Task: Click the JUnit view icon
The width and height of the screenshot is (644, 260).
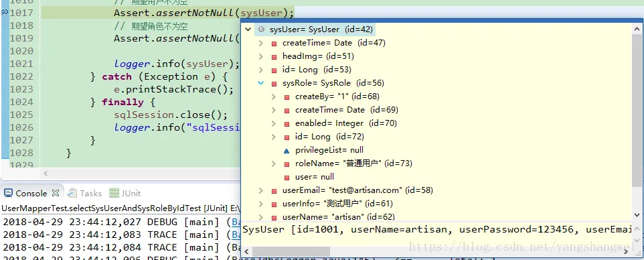Action: click(114, 193)
